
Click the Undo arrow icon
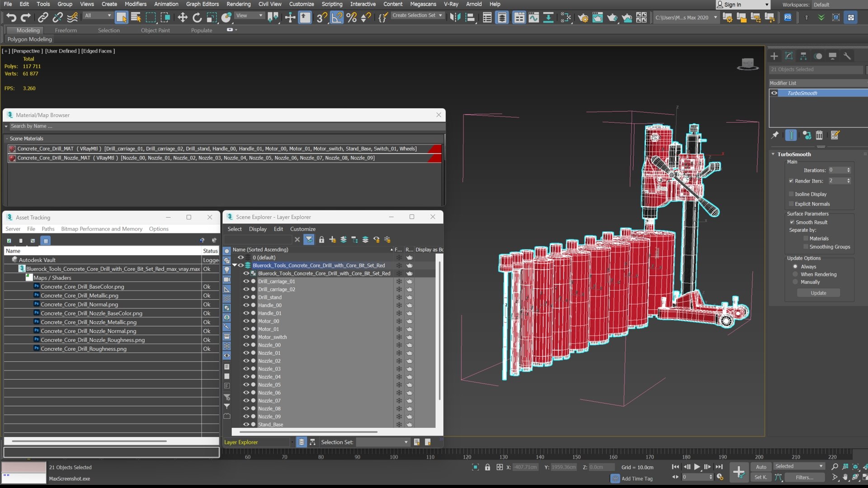coord(11,18)
